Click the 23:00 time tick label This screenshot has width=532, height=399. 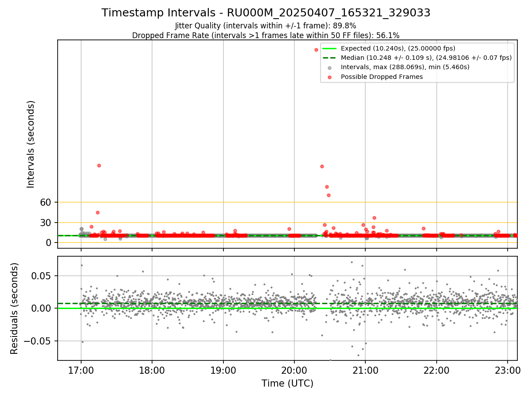(508, 371)
